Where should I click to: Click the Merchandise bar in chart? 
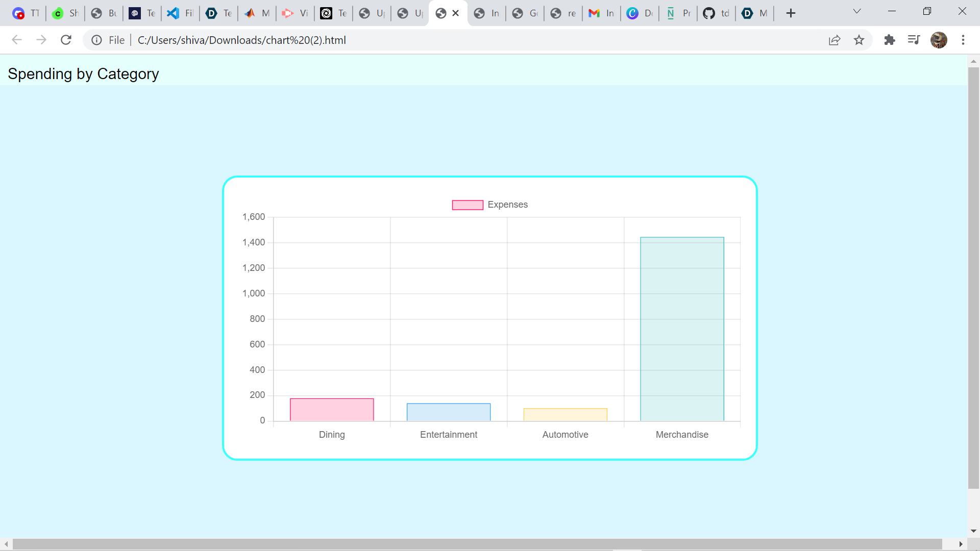[682, 329]
